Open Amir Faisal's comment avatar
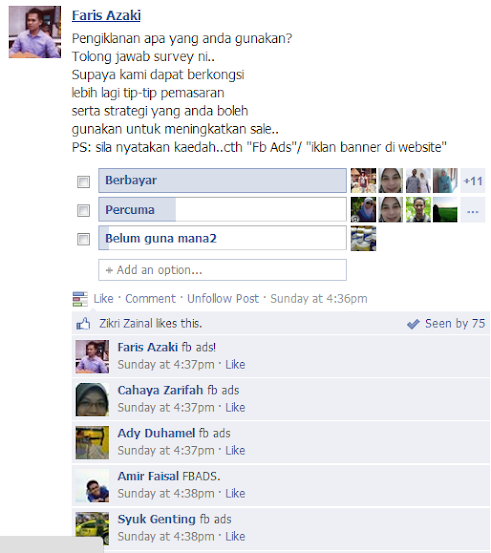491x553 pixels. pos(92,486)
